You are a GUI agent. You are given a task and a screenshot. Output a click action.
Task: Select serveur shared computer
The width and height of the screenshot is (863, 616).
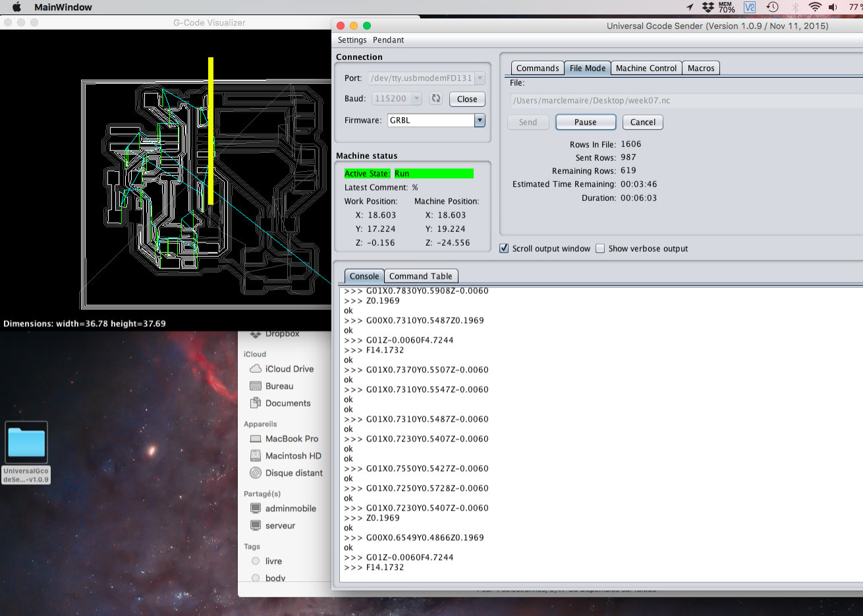pos(273,526)
